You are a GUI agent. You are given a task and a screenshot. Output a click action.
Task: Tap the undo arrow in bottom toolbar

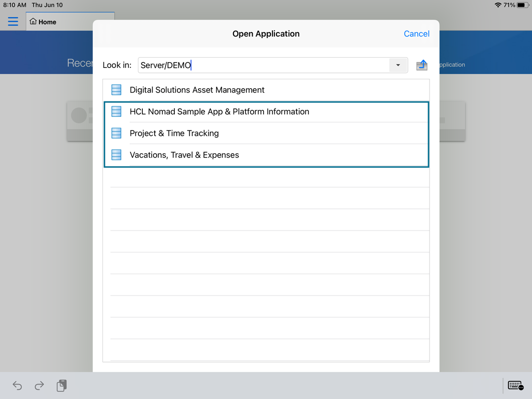click(x=17, y=385)
